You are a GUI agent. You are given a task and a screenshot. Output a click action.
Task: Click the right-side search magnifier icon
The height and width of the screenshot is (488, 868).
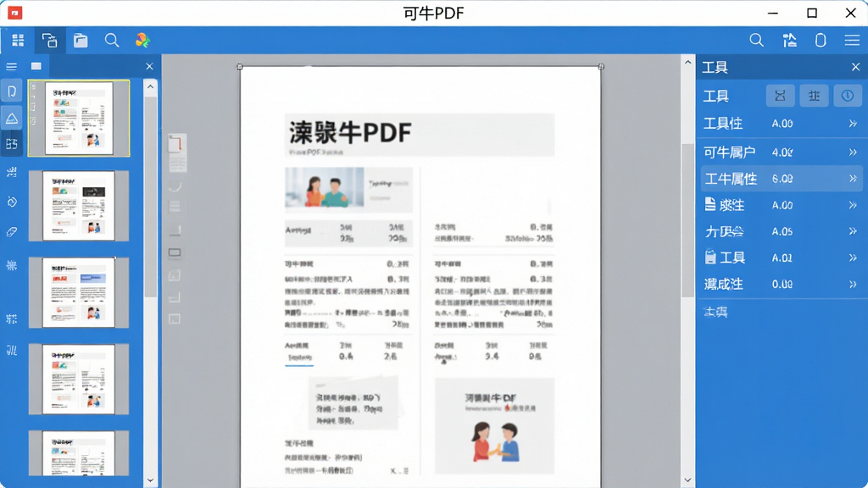(x=757, y=41)
